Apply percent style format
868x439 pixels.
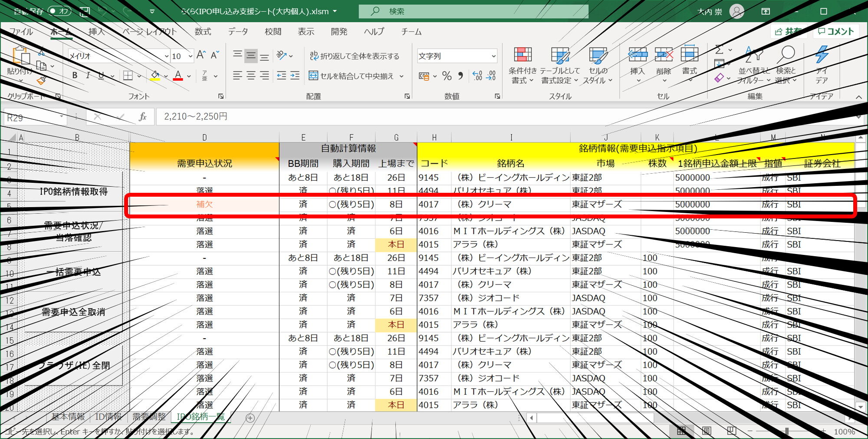point(447,76)
